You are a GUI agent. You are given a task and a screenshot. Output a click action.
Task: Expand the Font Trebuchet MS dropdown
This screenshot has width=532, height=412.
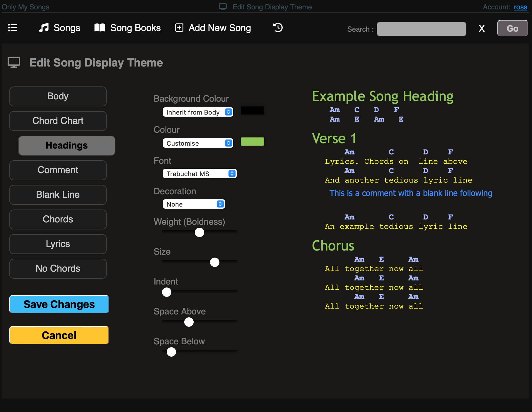pos(199,174)
